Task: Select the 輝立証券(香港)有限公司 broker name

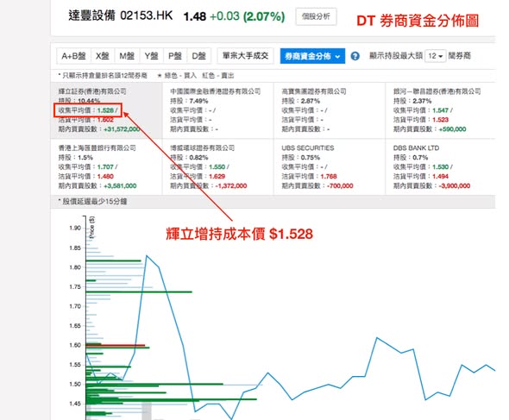Action: click(92, 91)
